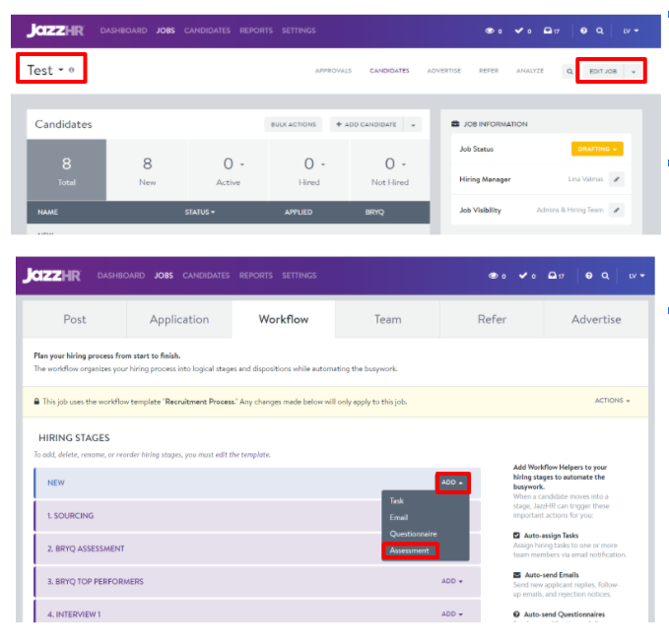Image resolution: width=669 pixels, height=644 pixels.
Task: Select Questionnaire in the ADD menu
Action: point(413,534)
